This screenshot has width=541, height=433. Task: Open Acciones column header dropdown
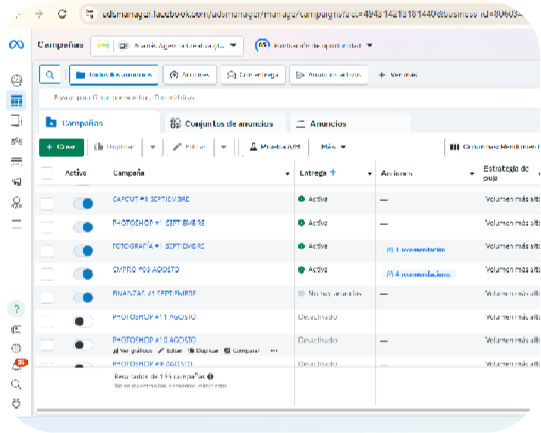tap(472, 174)
